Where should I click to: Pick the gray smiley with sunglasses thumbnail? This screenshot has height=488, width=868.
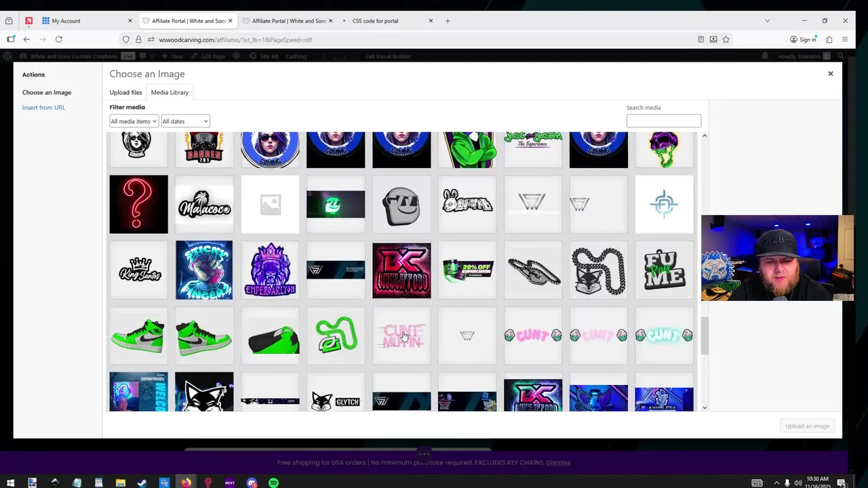pyautogui.click(x=401, y=205)
